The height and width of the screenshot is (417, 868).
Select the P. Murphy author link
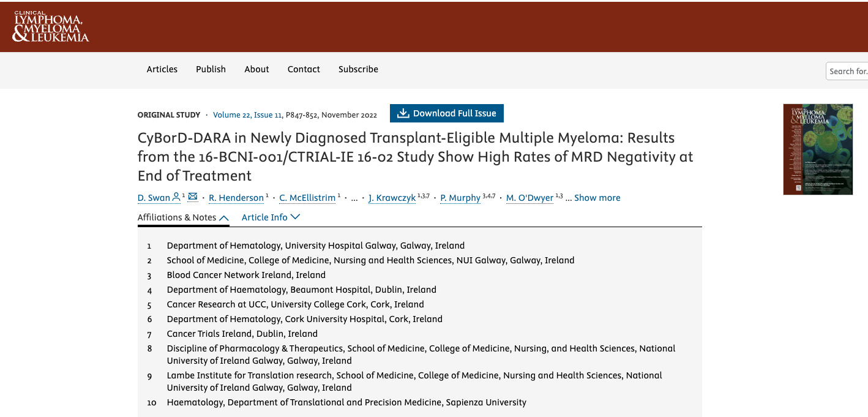tap(460, 198)
